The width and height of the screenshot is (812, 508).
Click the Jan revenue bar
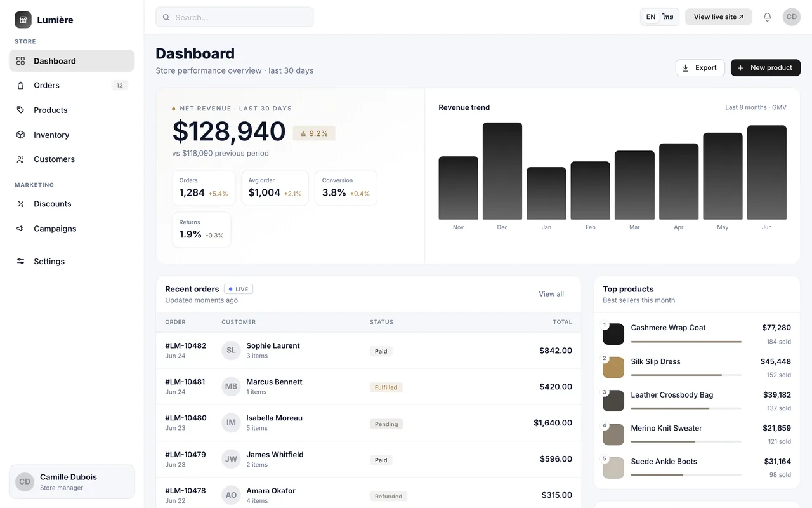click(546, 193)
